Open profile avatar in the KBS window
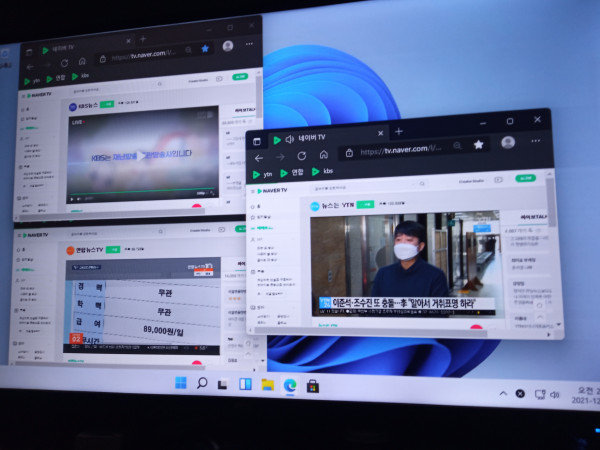Viewport: 600px width, 450px height. (x=228, y=46)
